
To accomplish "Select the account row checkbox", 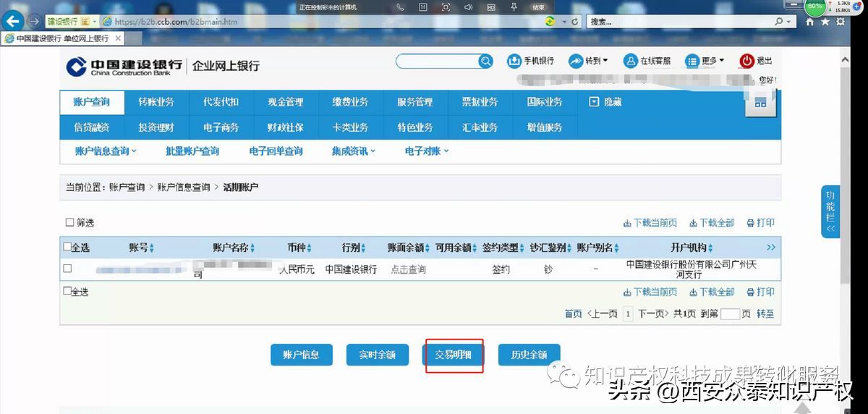I will click(x=67, y=269).
